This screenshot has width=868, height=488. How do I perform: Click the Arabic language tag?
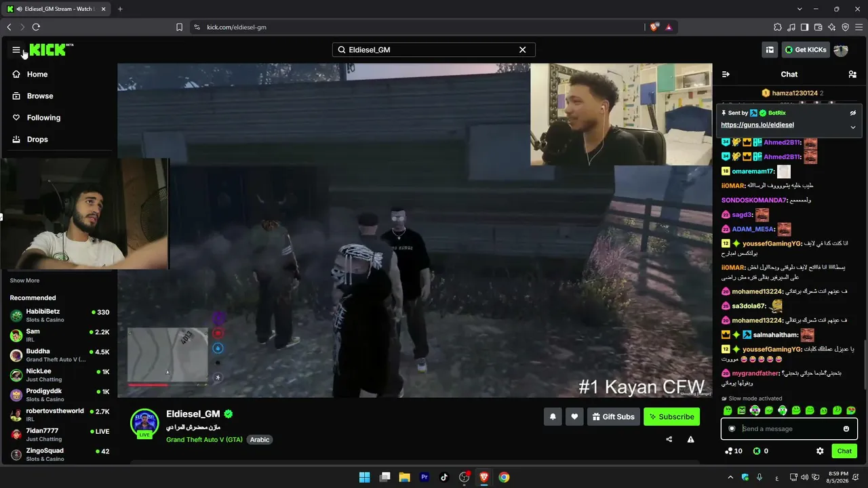point(260,439)
